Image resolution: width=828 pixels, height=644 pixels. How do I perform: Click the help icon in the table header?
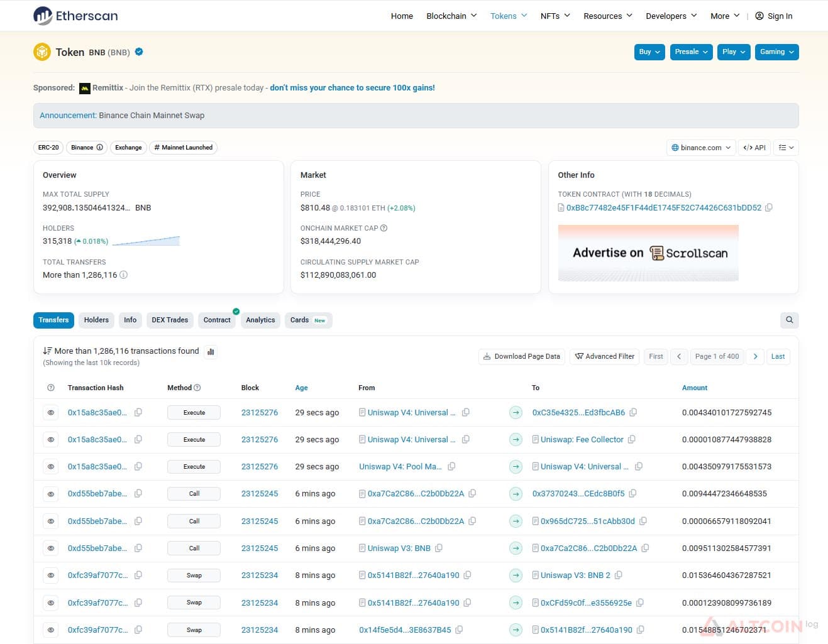(x=51, y=388)
